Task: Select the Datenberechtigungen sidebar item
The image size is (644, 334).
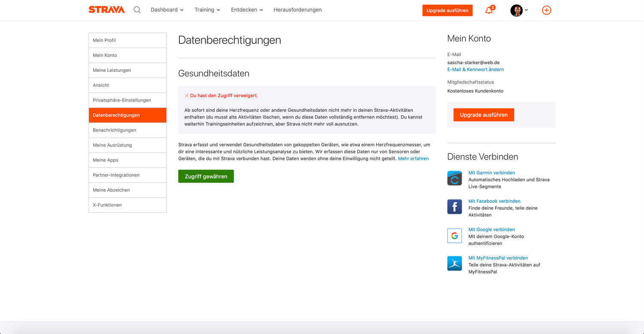Action: 128,115
